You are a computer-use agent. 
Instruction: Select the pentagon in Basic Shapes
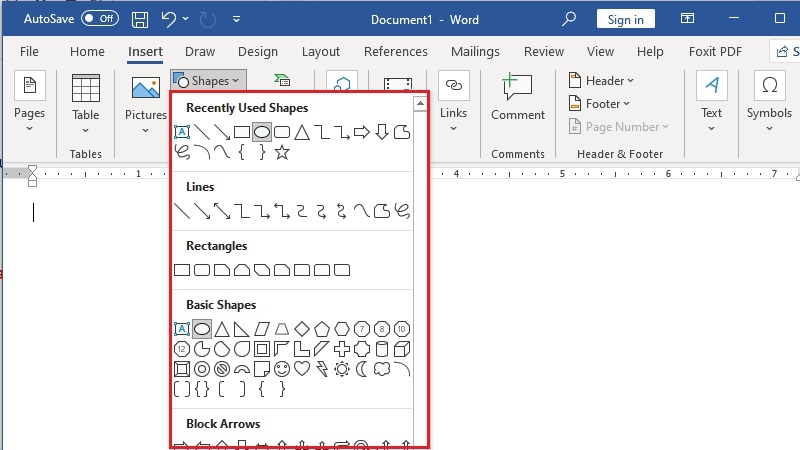(321, 329)
